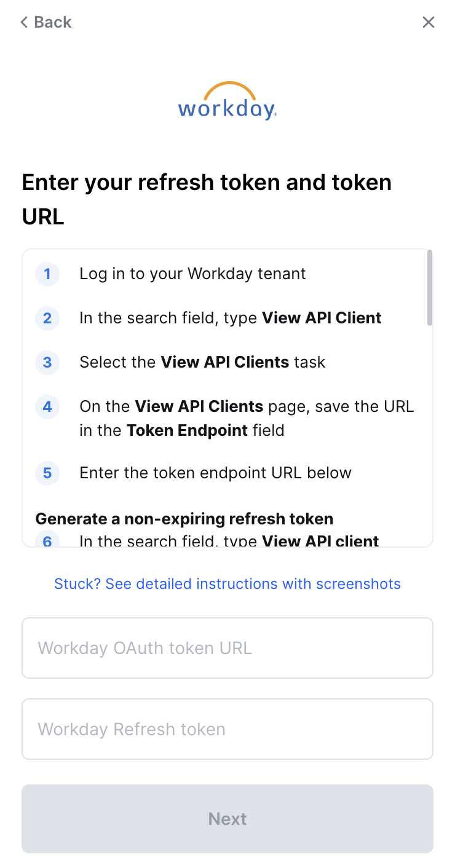Click the step 2 number badge

pos(47,318)
